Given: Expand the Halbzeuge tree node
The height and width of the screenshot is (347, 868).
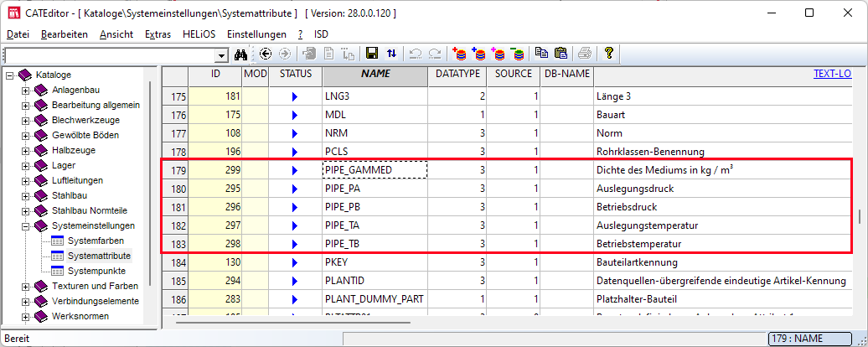Looking at the screenshot, I should [x=25, y=151].
